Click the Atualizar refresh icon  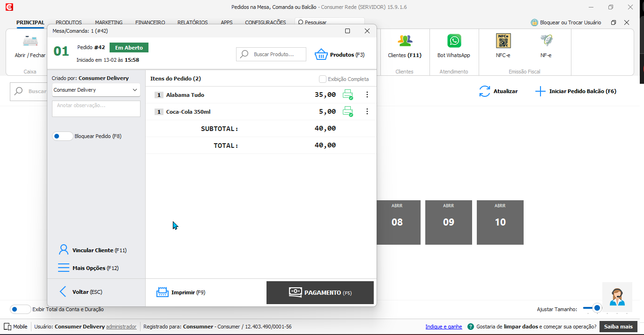[485, 91]
